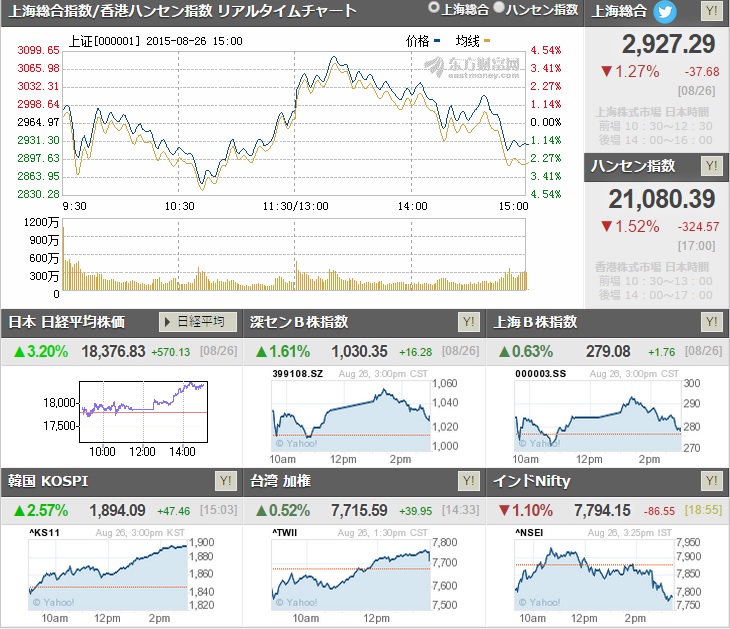Click the インドNifty heading

532,481
